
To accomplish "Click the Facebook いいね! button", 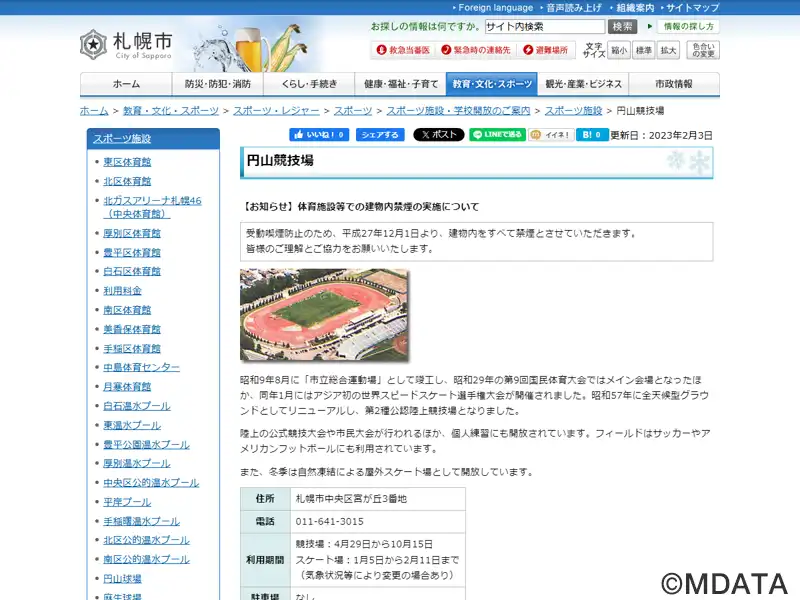I will tap(319, 135).
